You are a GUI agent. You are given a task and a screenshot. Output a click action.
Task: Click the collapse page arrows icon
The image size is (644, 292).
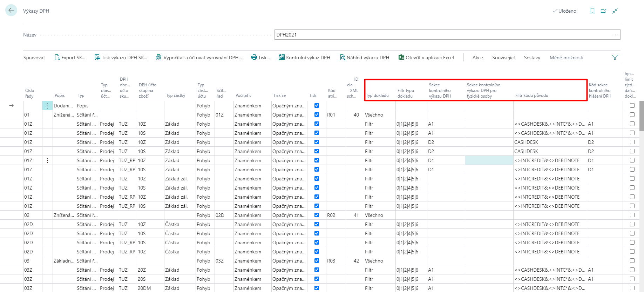point(615,11)
